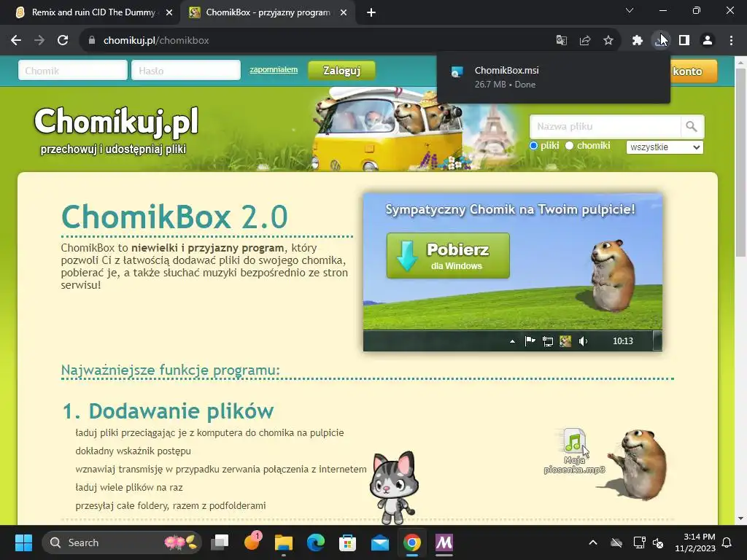The image size is (747, 560).
Task: Open Microsoft Store from the taskbar
Action: 347,542
